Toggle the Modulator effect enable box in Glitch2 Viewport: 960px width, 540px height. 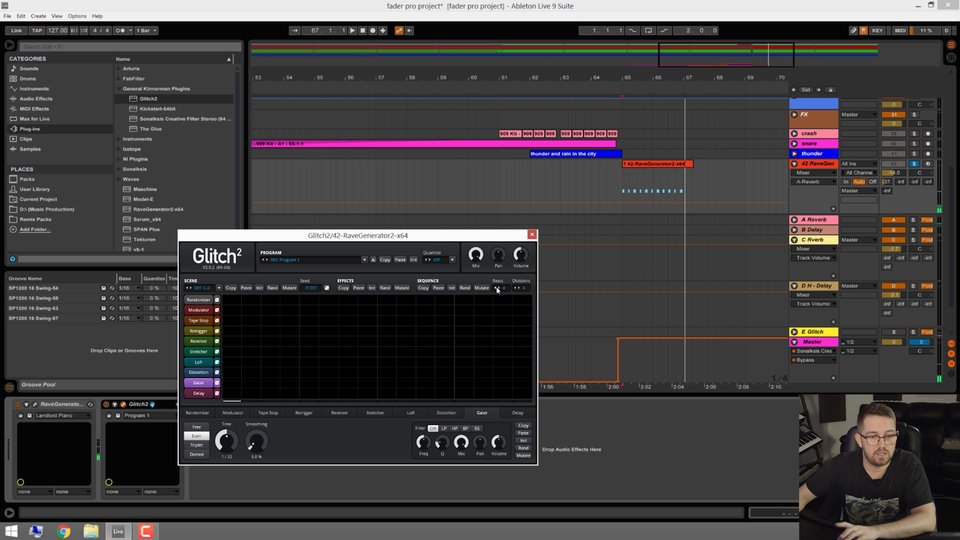(217, 310)
